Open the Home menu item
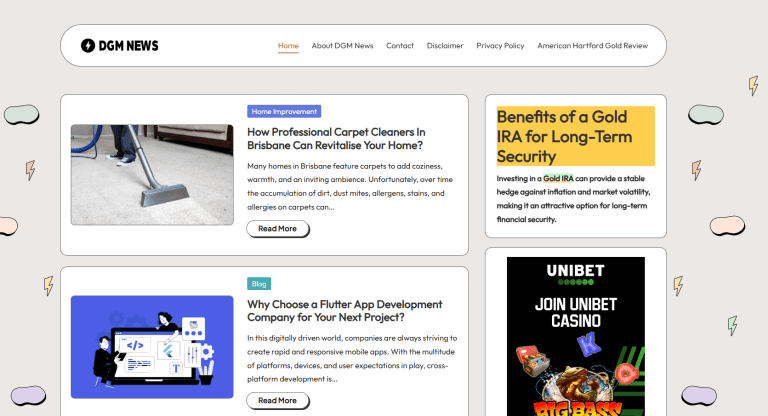Viewport: 768px width, 416px height. (288, 46)
